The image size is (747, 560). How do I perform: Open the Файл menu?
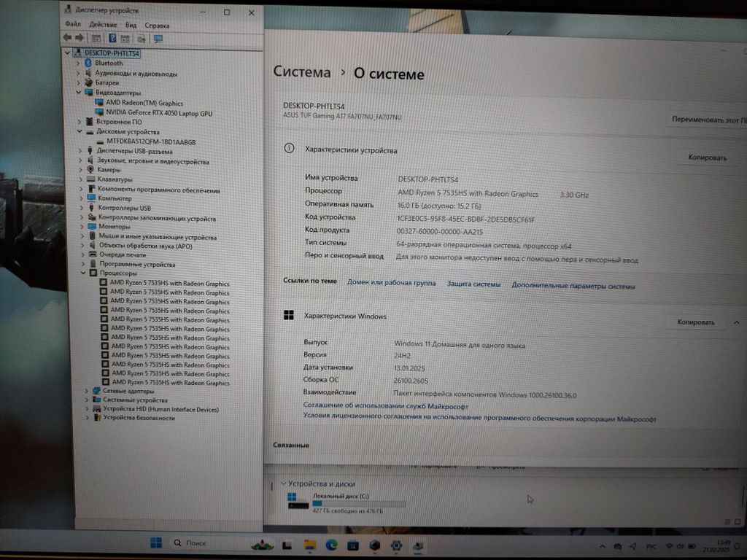click(72, 24)
